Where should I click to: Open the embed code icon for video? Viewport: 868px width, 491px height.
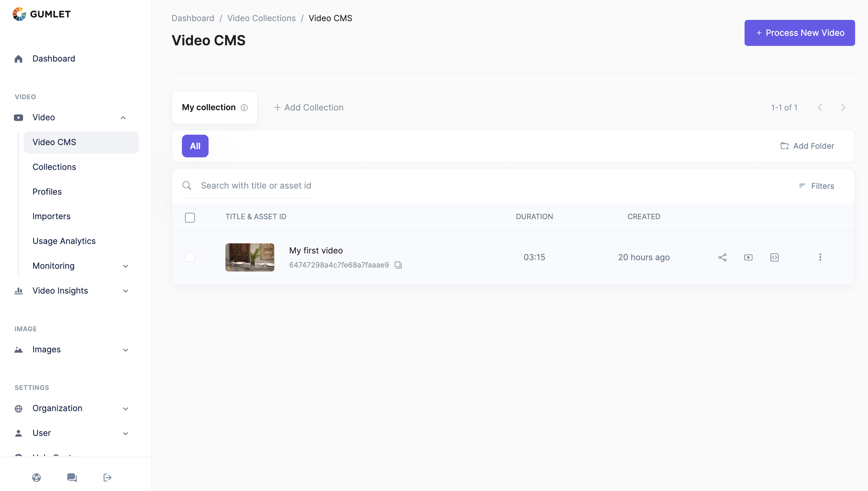[x=774, y=257]
